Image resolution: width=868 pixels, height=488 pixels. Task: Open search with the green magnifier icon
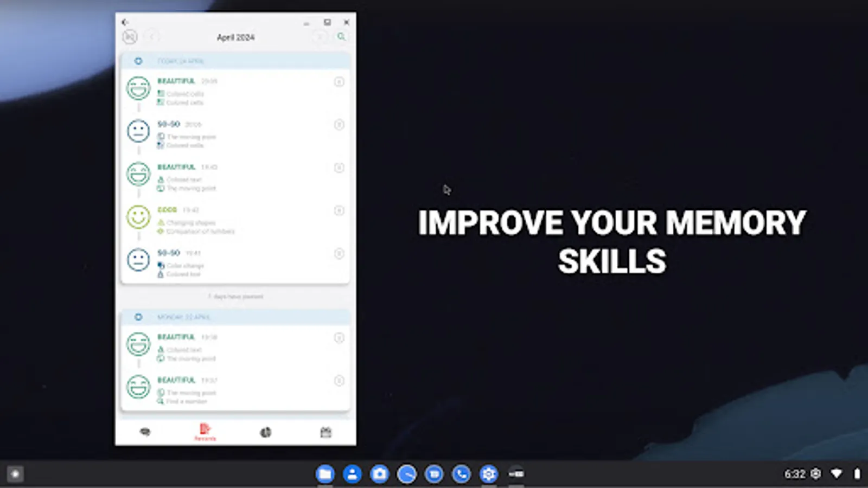pos(341,37)
